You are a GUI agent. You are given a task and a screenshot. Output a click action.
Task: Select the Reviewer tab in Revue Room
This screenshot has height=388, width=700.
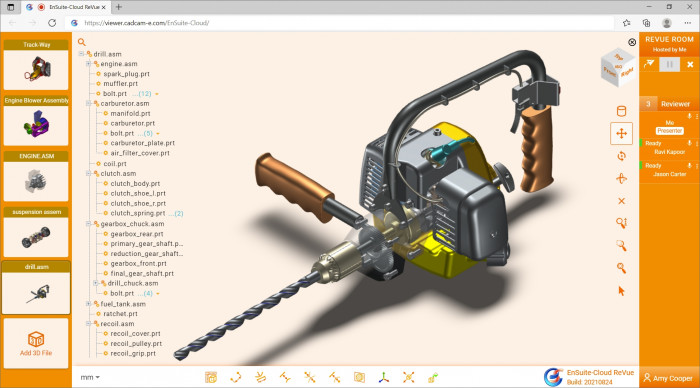click(675, 104)
